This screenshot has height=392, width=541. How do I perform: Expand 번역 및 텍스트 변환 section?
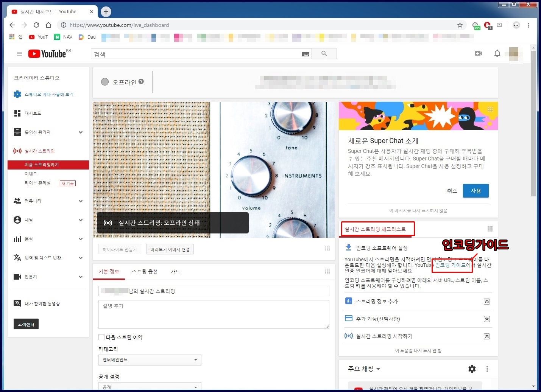tap(81, 258)
